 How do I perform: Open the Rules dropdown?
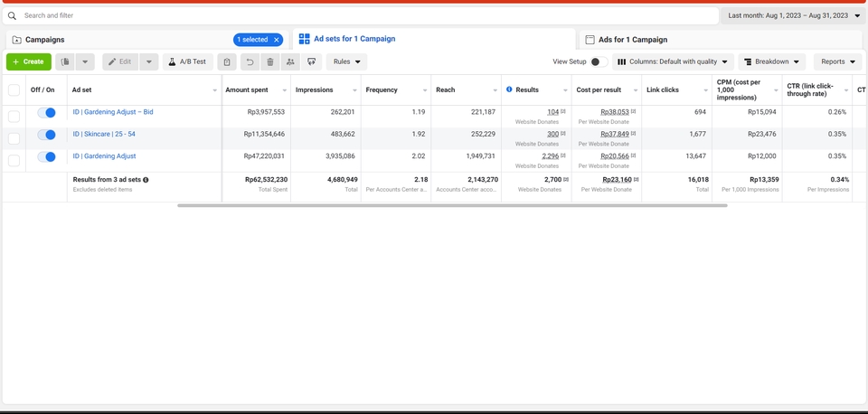coord(346,62)
